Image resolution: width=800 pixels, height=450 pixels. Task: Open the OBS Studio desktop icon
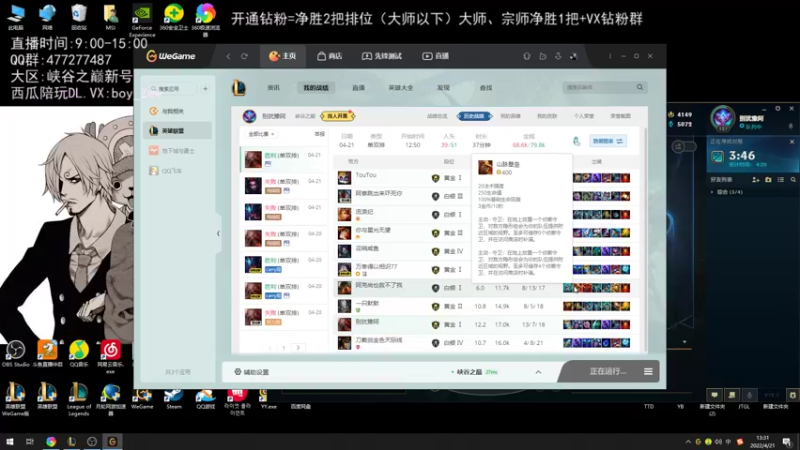click(x=15, y=354)
